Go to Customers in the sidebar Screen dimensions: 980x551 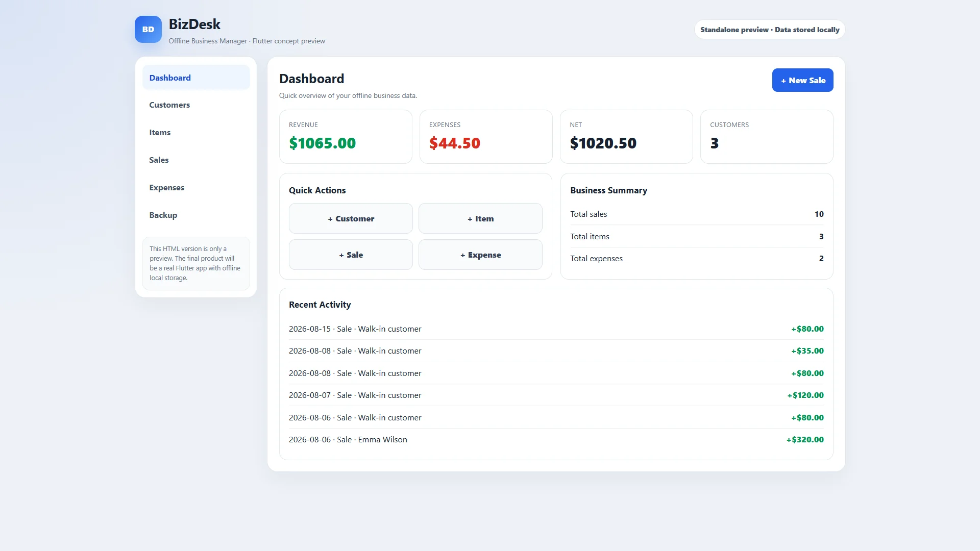coord(196,105)
